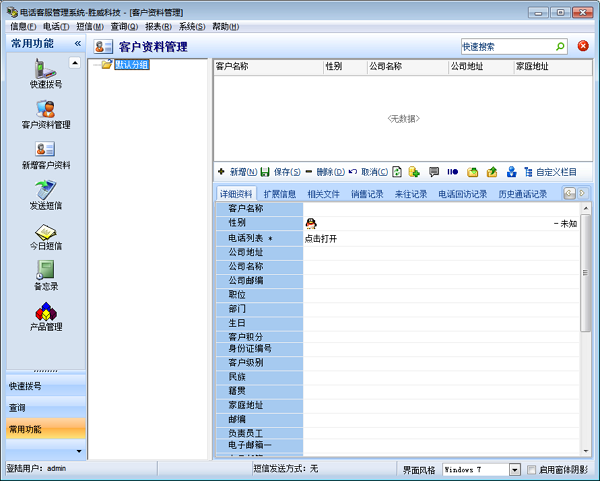Image resolution: width=600 pixels, height=481 pixels.
Task: Click the details scrollbar down arrow
Action: click(x=586, y=451)
